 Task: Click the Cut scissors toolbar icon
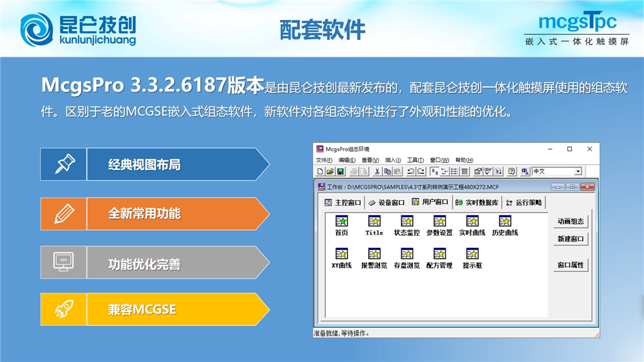pos(377,171)
